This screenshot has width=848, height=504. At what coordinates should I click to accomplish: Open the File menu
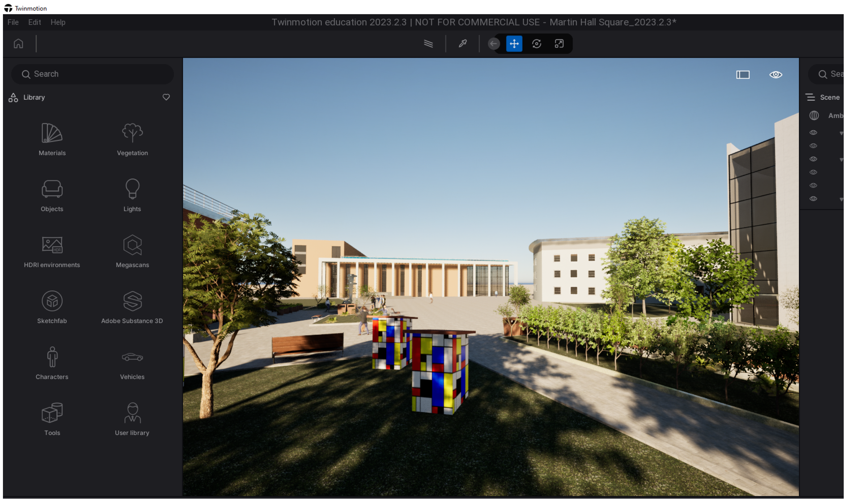point(13,22)
